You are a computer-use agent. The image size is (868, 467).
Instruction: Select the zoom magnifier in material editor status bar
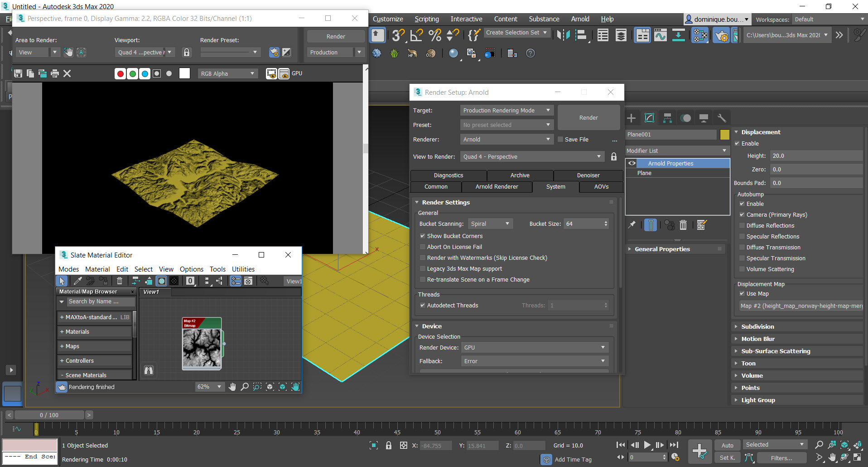[x=245, y=387]
